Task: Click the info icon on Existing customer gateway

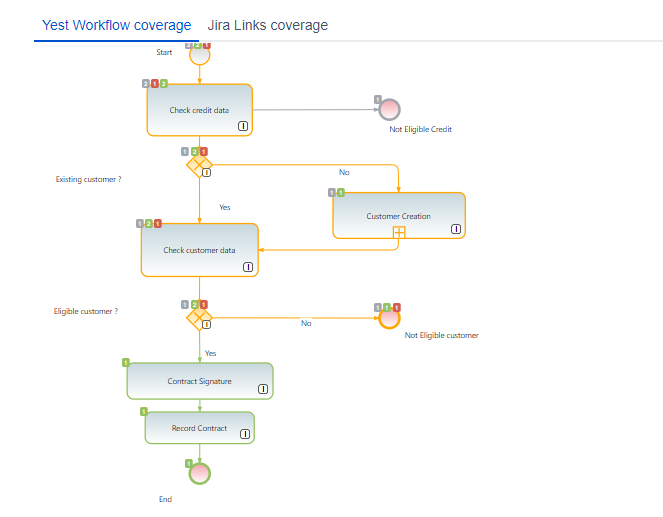Action: click(x=206, y=172)
